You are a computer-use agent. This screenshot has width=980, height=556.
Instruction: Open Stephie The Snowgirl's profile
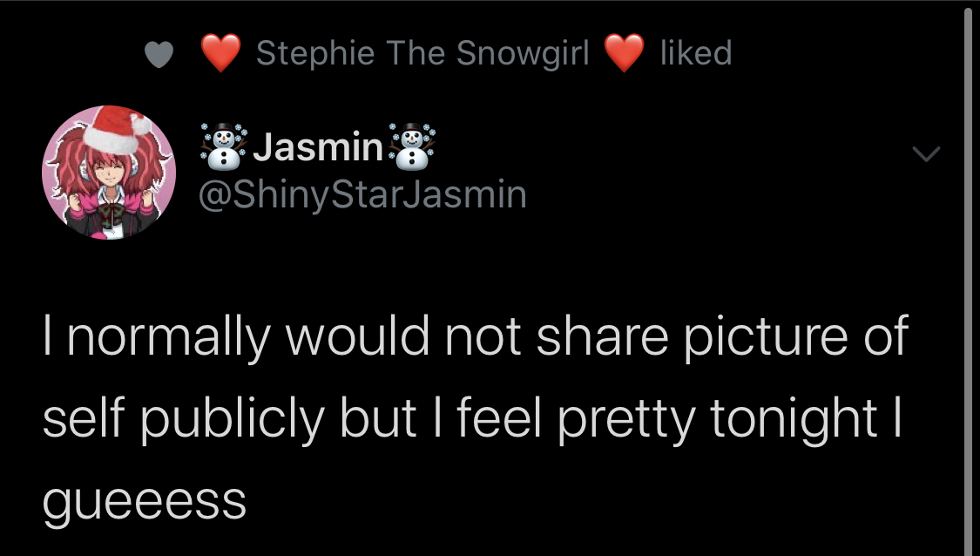point(422,54)
